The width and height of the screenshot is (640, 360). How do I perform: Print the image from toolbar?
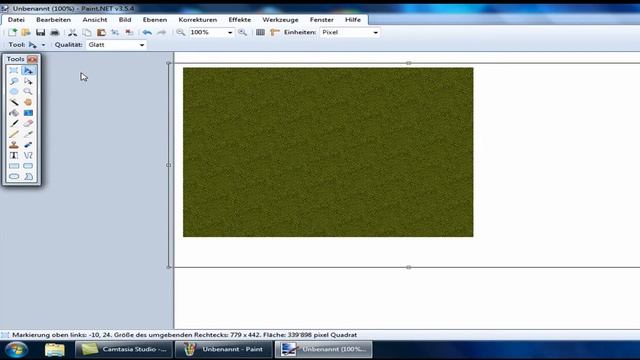click(55, 32)
